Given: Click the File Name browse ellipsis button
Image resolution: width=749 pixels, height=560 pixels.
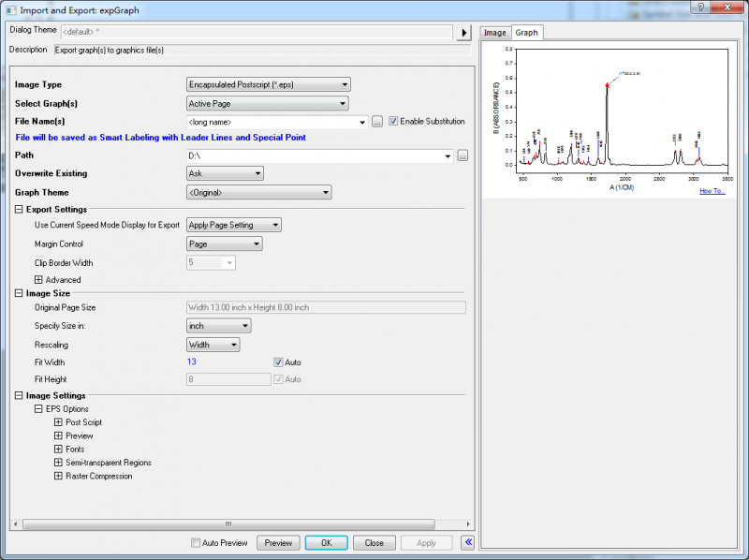Looking at the screenshot, I should point(377,122).
